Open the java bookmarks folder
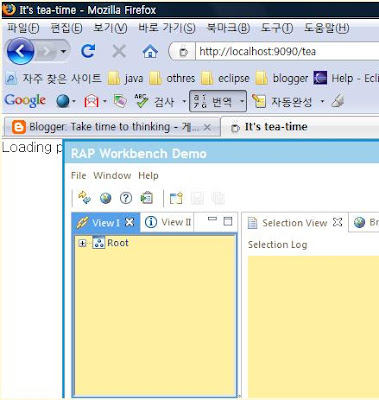The image size is (379, 400). (126, 78)
